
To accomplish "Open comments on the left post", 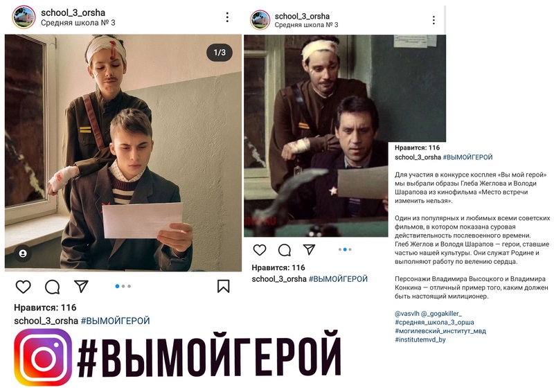I will (53, 287).
